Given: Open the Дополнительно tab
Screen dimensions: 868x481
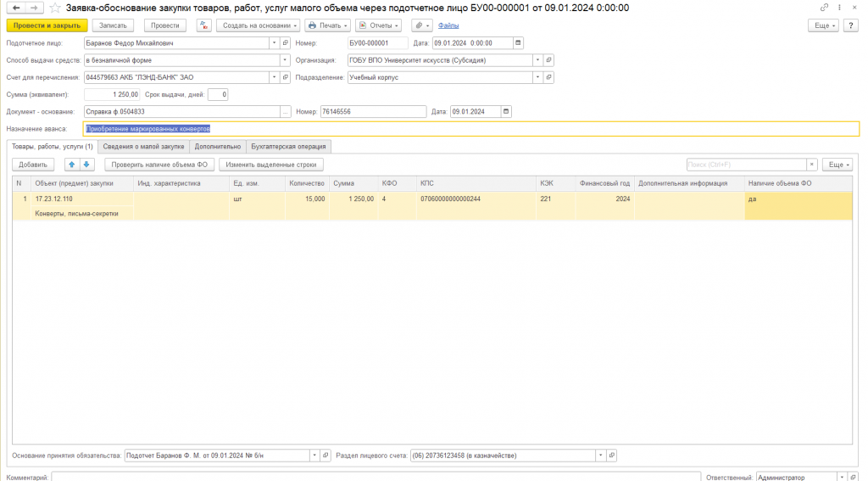Looking at the screenshot, I should point(218,146).
